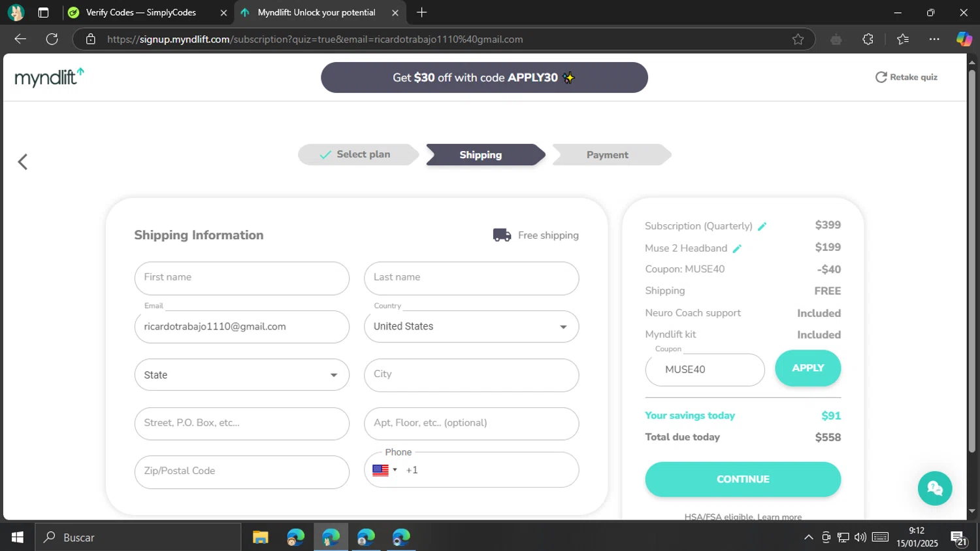Open File Explorer from taskbar
980x551 pixels.
point(261,537)
